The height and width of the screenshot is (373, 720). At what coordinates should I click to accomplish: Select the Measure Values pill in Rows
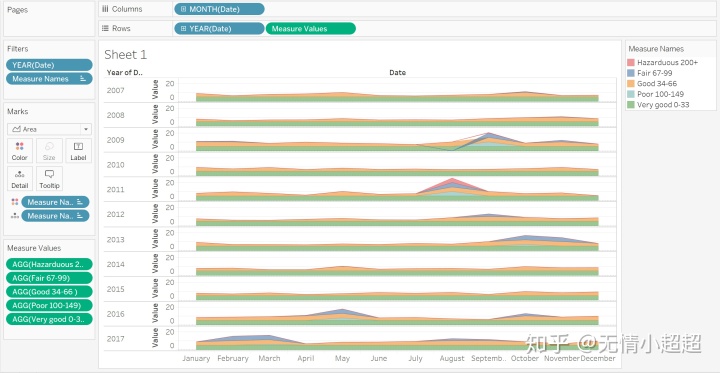[x=310, y=28]
